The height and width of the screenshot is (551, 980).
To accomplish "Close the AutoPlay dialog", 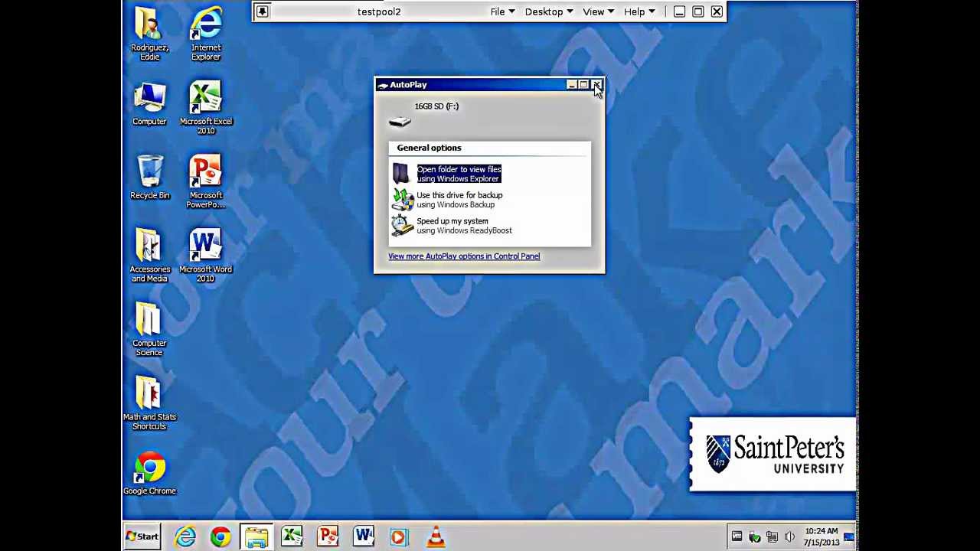I will (x=596, y=85).
